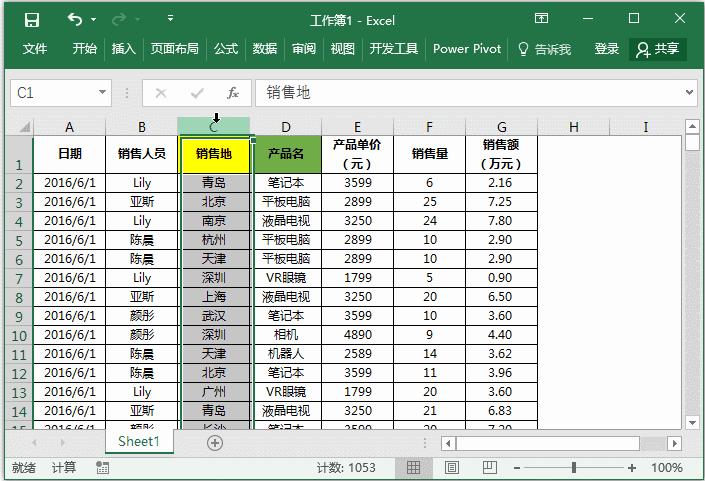The width and height of the screenshot is (705, 481).
Task: Click cell 4890 in column E
Action: 357,335
